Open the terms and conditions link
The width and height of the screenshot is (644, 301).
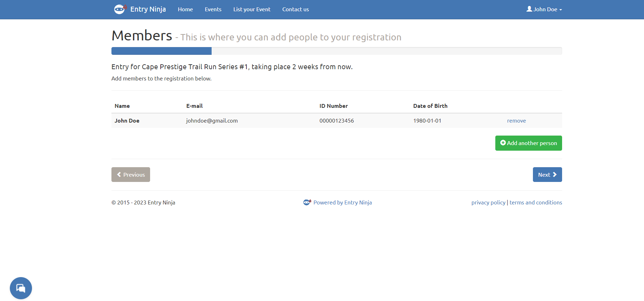pos(536,203)
